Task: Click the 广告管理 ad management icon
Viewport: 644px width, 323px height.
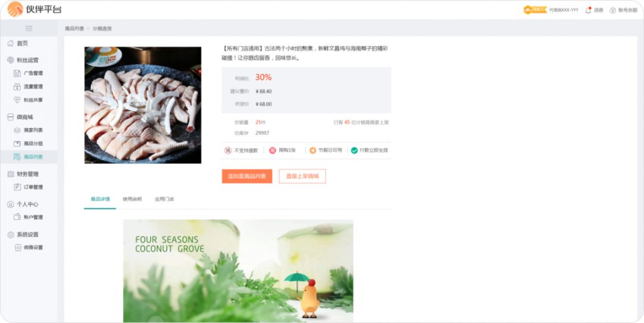Action: [x=17, y=73]
